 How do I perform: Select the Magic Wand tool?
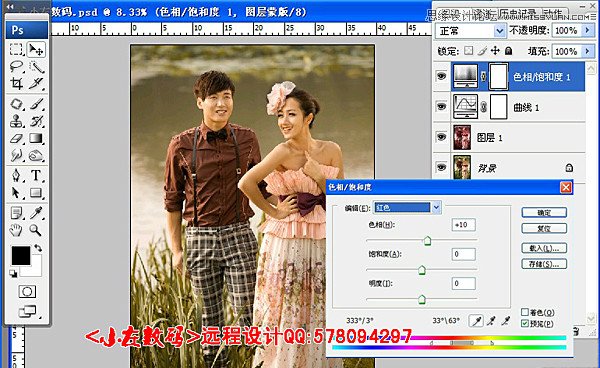(36, 67)
